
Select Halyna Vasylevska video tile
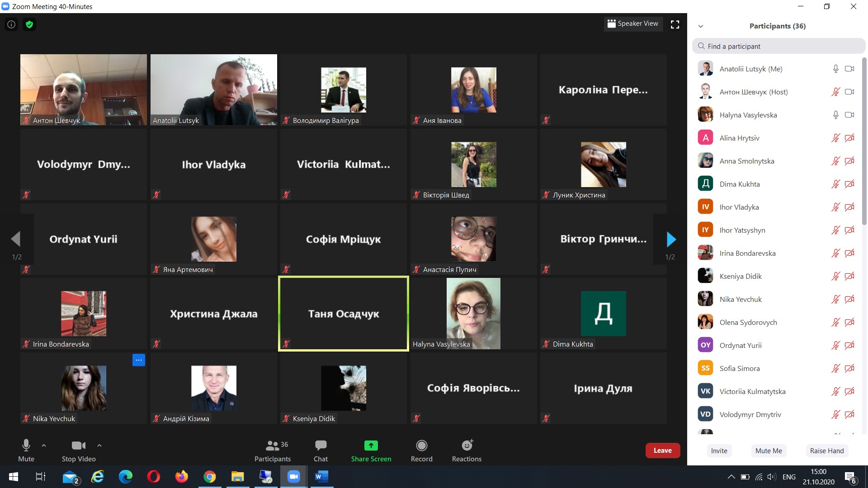(473, 314)
